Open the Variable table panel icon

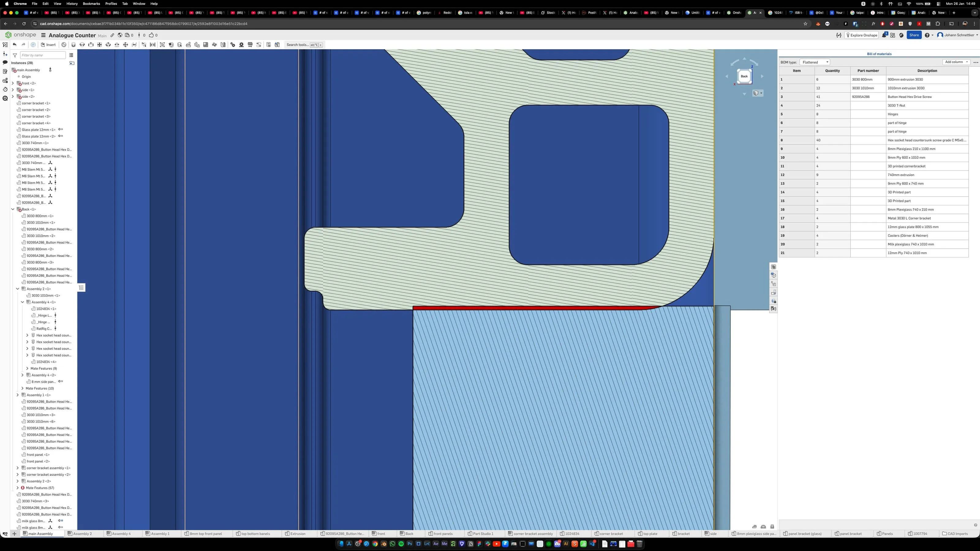click(773, 309)
